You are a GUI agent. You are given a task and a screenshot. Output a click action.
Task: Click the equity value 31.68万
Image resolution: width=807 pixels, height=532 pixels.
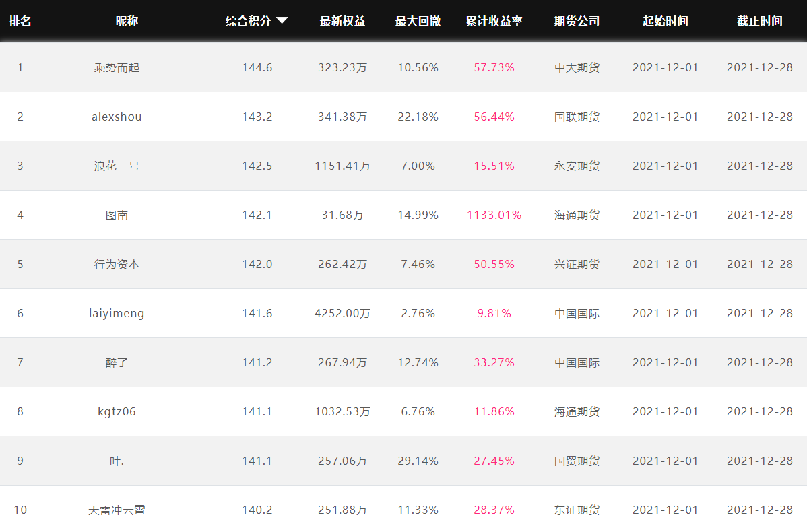(x=342, y=215)
